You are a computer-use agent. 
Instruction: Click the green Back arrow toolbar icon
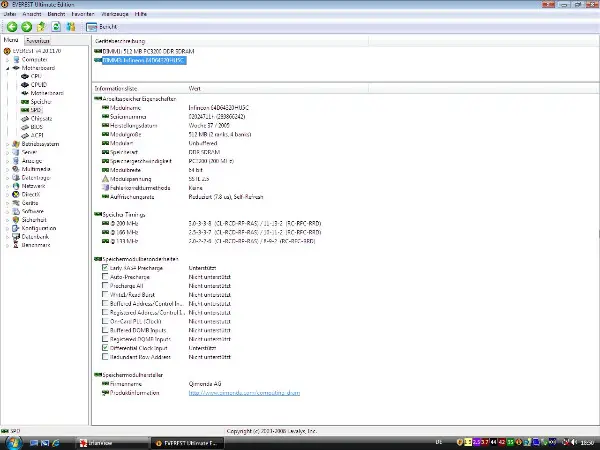tap(11, 27)
